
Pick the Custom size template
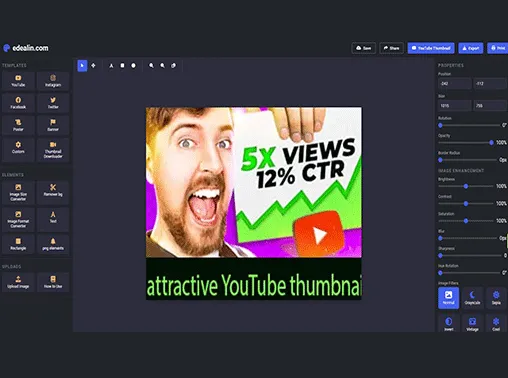coord(18,150)
